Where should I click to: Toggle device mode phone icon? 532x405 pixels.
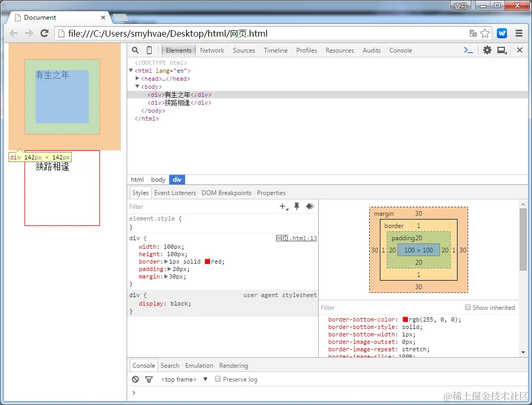(x=149, y=50)
